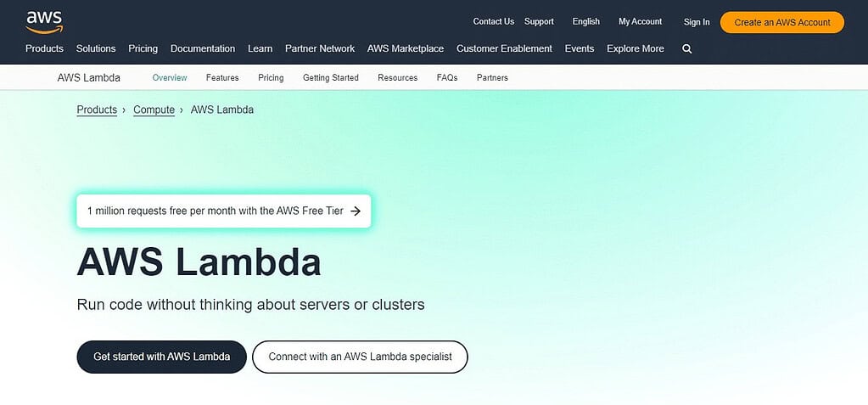The image size is (868, 405).
Task: Go to AWS Marketplace
Action: point(406,48)
